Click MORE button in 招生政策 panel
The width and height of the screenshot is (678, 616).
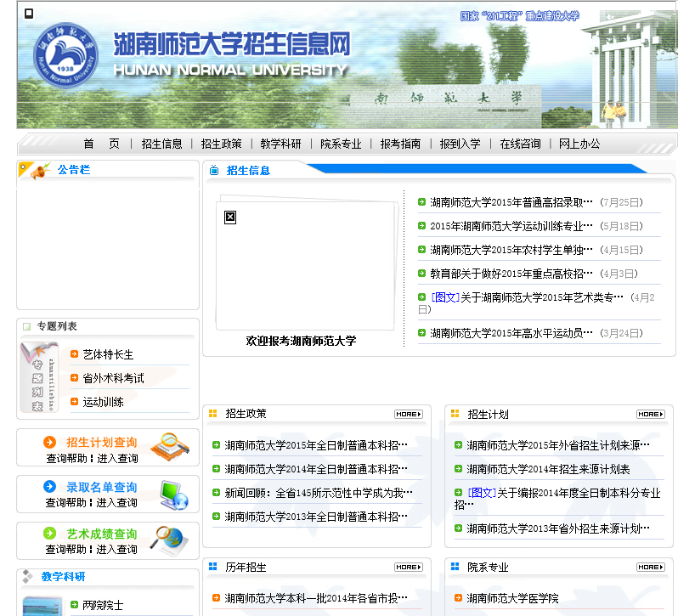[408, 414]
